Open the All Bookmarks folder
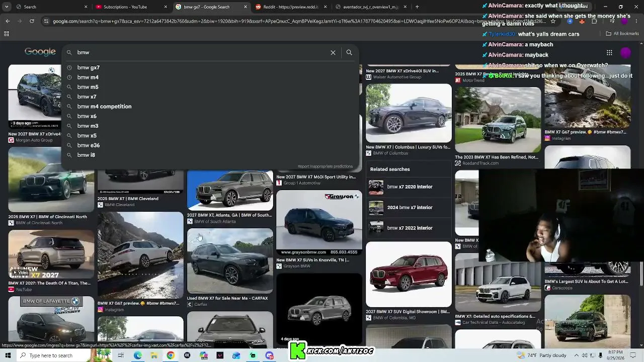 coord(622,34)
